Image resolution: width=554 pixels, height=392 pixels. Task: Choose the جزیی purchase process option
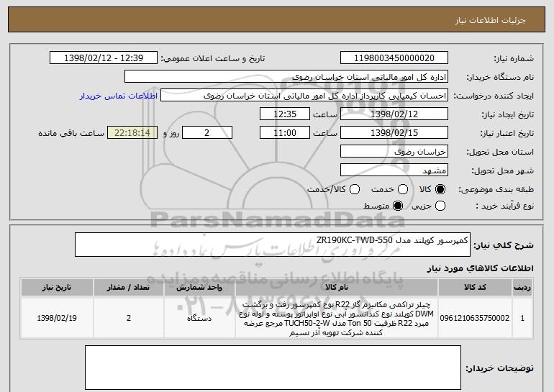tap(440, 206)
